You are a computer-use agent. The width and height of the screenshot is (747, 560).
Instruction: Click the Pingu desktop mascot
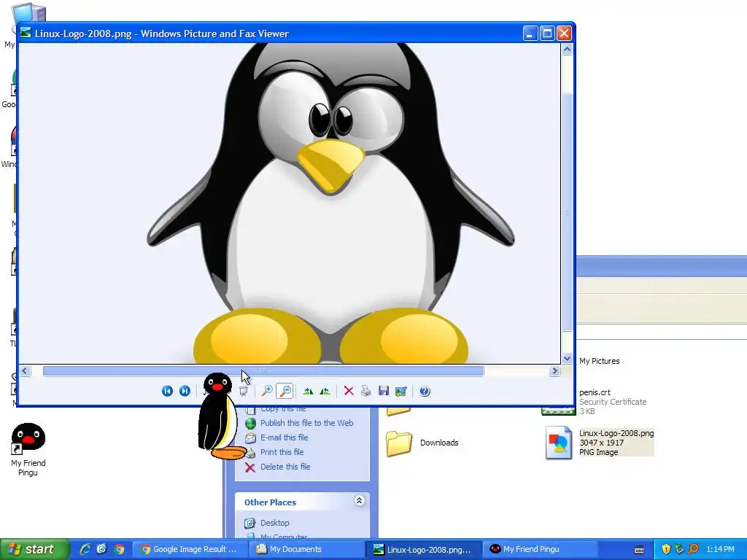(220, 416)
